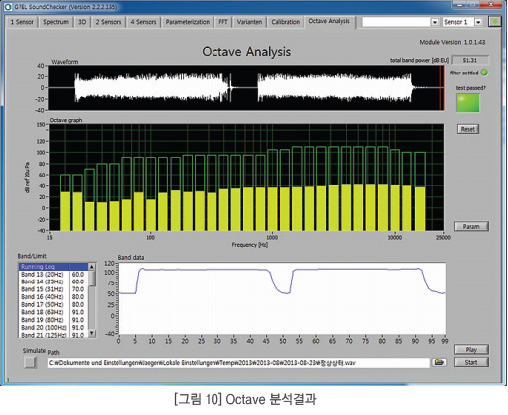
Task: Expand the empty combo box dropdown arrow
Action: [x=434, y=22]
